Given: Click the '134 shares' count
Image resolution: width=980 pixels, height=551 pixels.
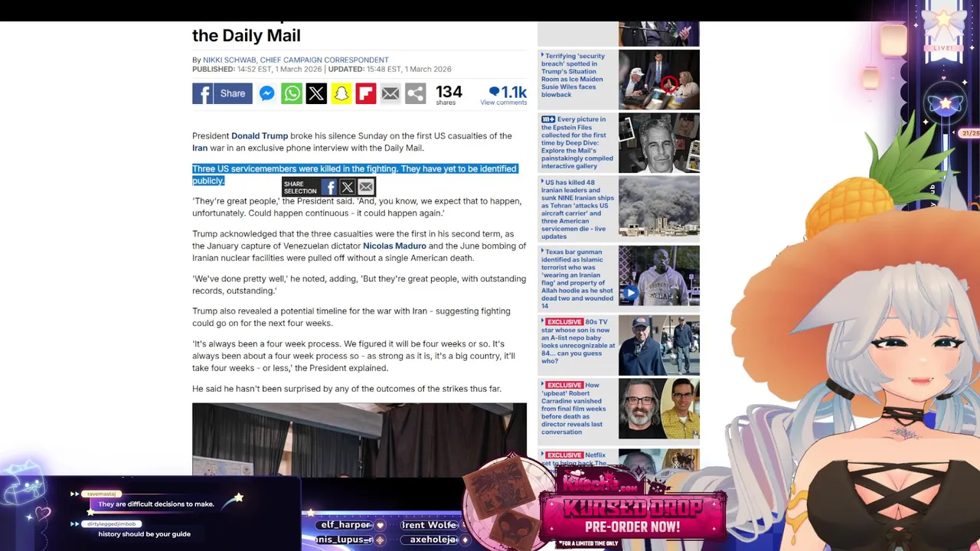Looking at the screenshot, I should [449, 95].
